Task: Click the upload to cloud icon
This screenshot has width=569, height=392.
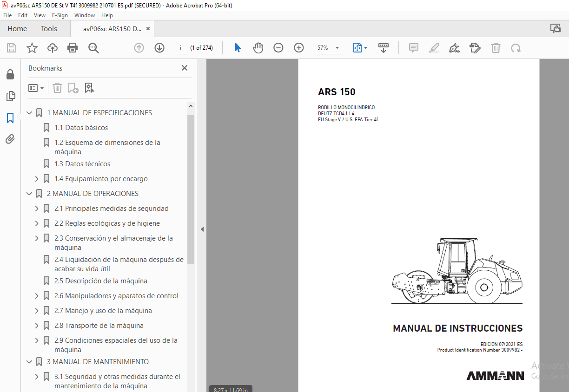Action: 53,48
